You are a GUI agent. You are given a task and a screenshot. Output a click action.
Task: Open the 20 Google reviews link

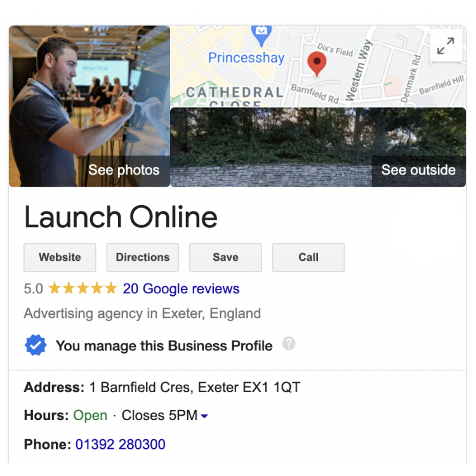181,288
